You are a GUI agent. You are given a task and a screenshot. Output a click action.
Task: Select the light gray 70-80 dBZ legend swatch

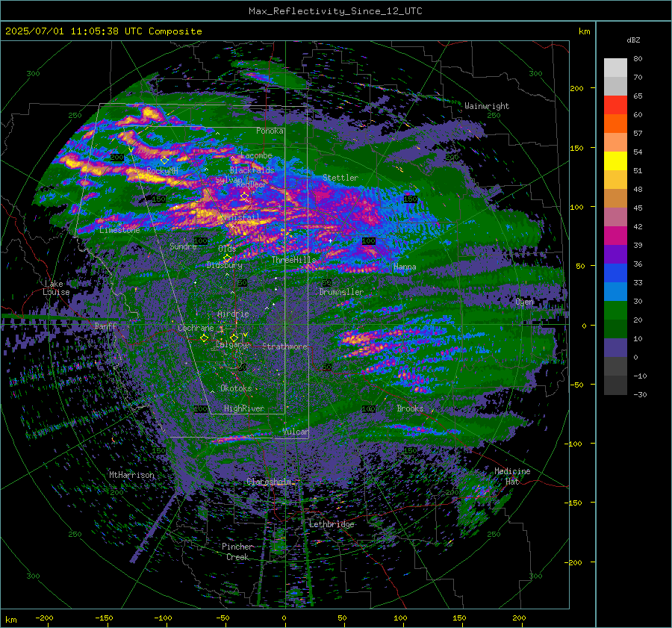pyautogui.click(x=615, y=68)
